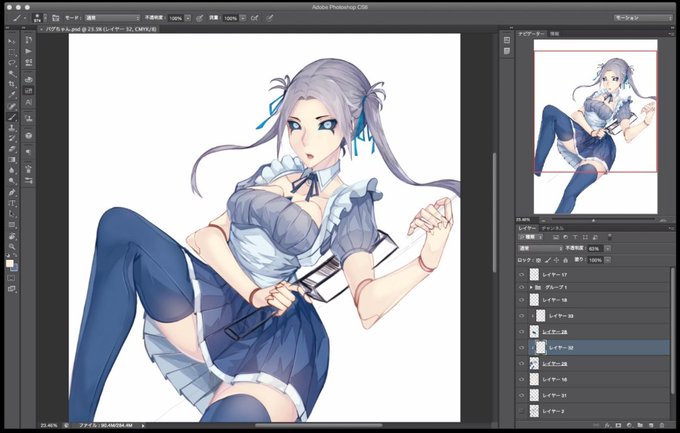The width and height of the screenshot is (680, 433).
Task: Click the Navigator preview thumbnail
Action: point(595,127)
